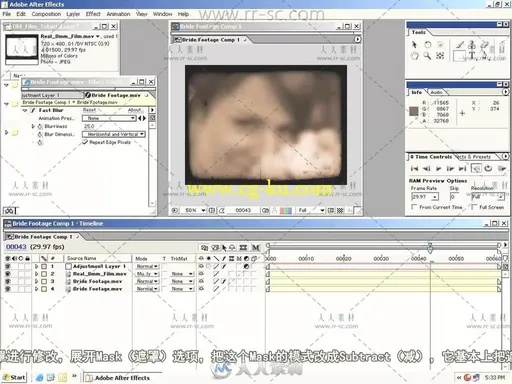Jump to first frame in Time Controls

point(414,169)
